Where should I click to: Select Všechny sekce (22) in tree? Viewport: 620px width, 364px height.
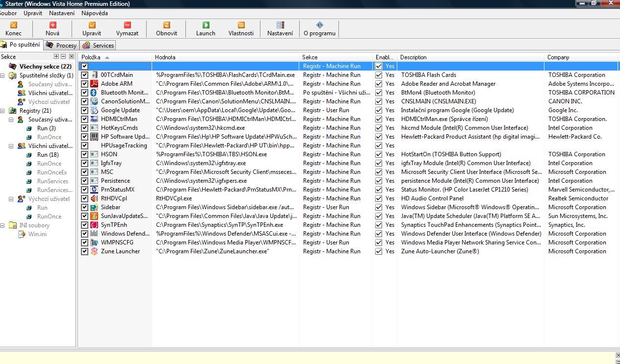(x=46, y=67)
